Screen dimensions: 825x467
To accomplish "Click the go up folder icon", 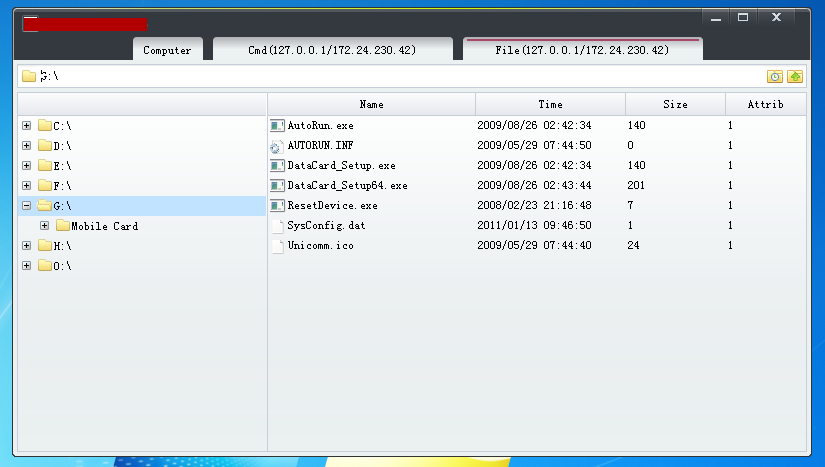I will click(795, 77).
